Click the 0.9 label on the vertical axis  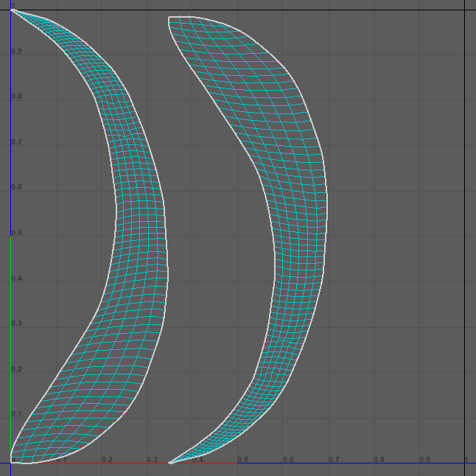point(16,52)
